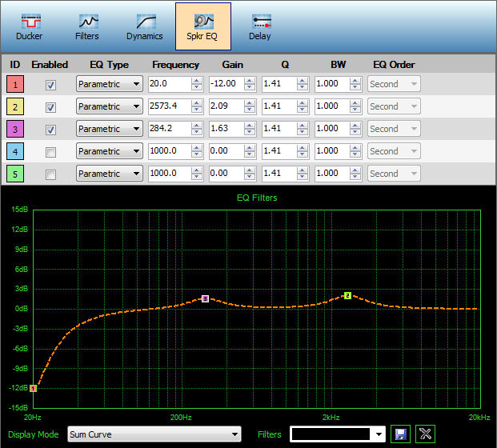497x448 pixels.
Task: Click the Q field of band 3
Action: (279, 129)
